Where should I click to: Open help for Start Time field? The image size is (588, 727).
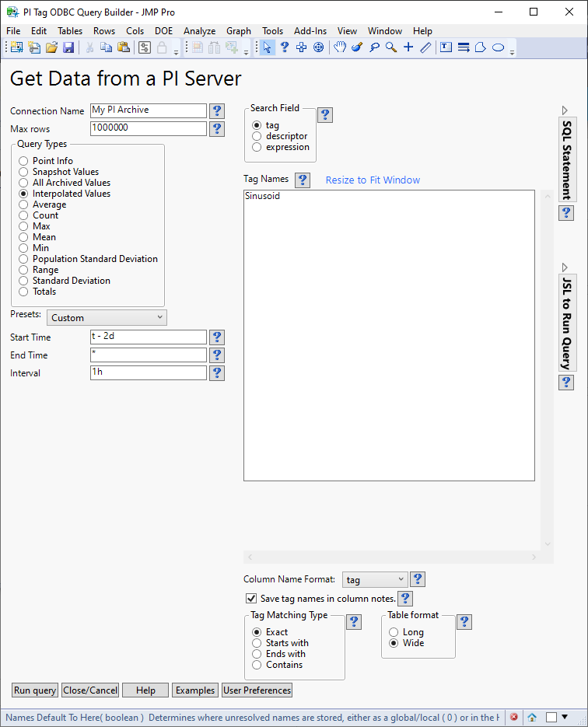pyautogui.click(x=217, y=337)
